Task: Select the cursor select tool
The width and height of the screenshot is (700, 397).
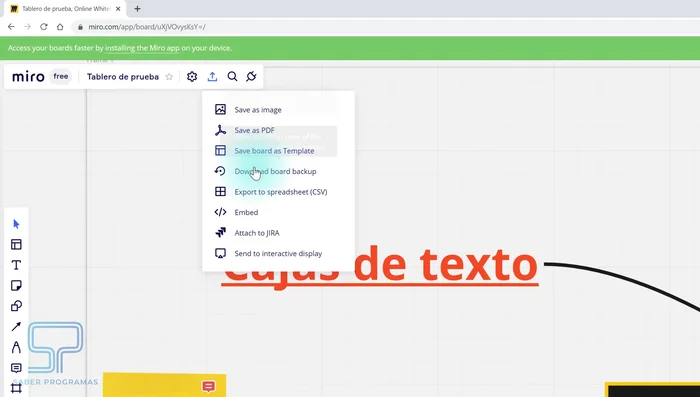Action: pos(17,224)
